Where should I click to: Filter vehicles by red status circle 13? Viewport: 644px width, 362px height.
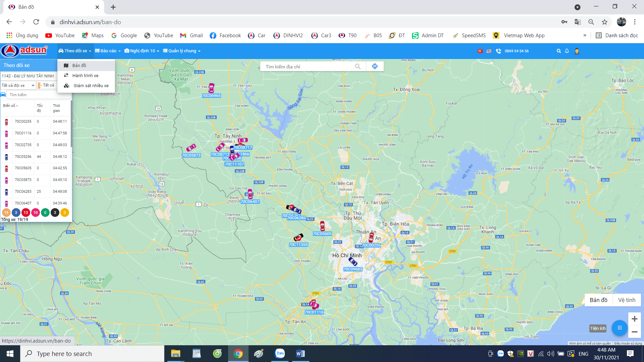(26, 213)
